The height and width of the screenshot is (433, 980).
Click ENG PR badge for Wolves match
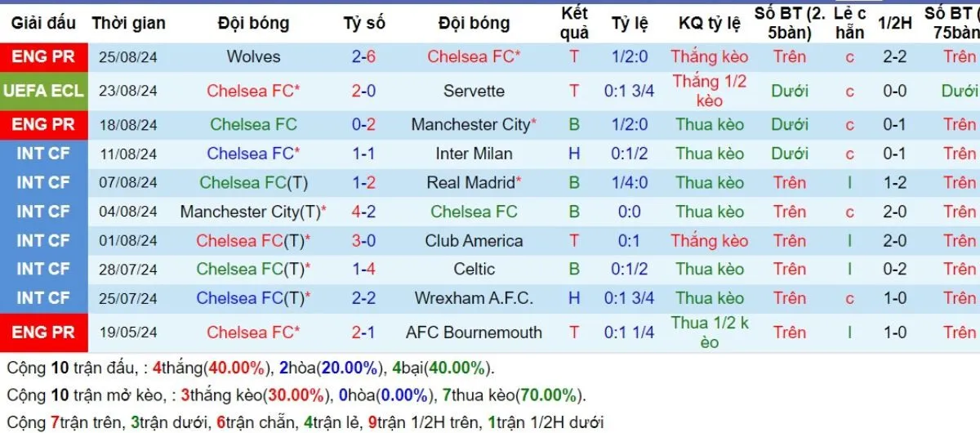point(43,56)
